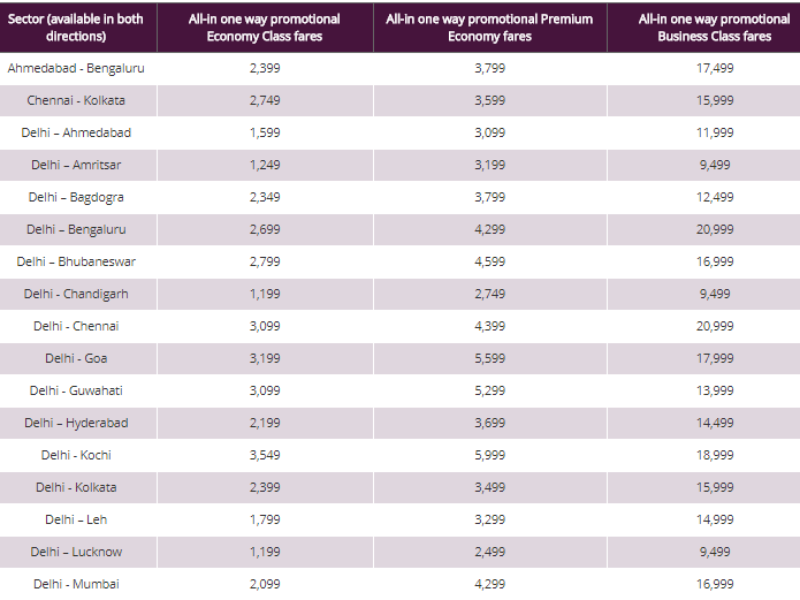Click the Economy Class fares column header

265,28
